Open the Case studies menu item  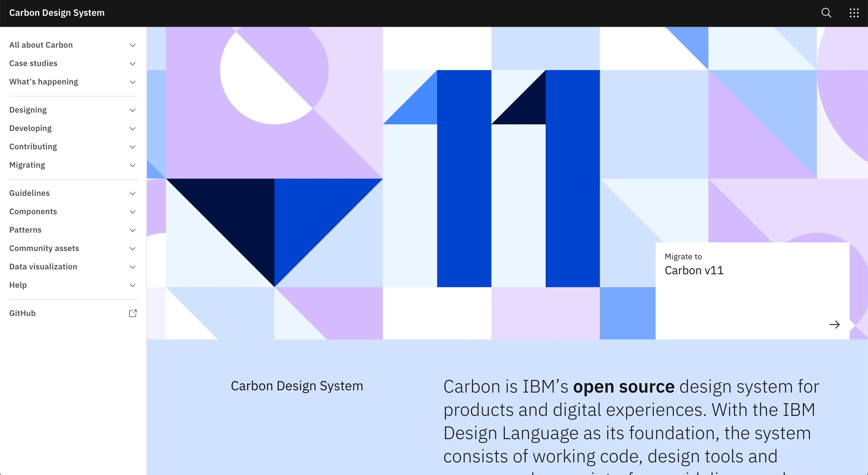coord(33,63)
